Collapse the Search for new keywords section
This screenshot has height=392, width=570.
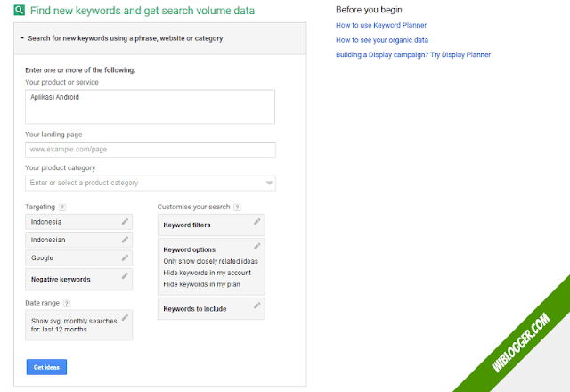coord(22,38)
